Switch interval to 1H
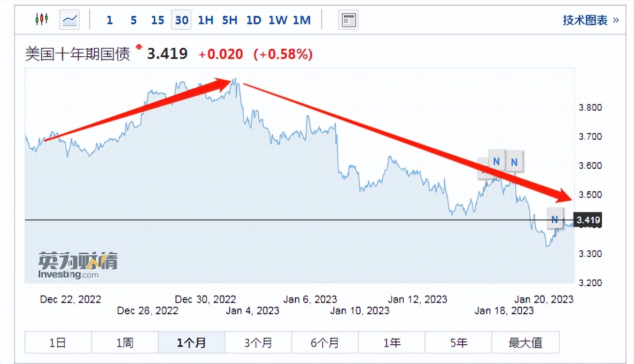 pos(206,20)
